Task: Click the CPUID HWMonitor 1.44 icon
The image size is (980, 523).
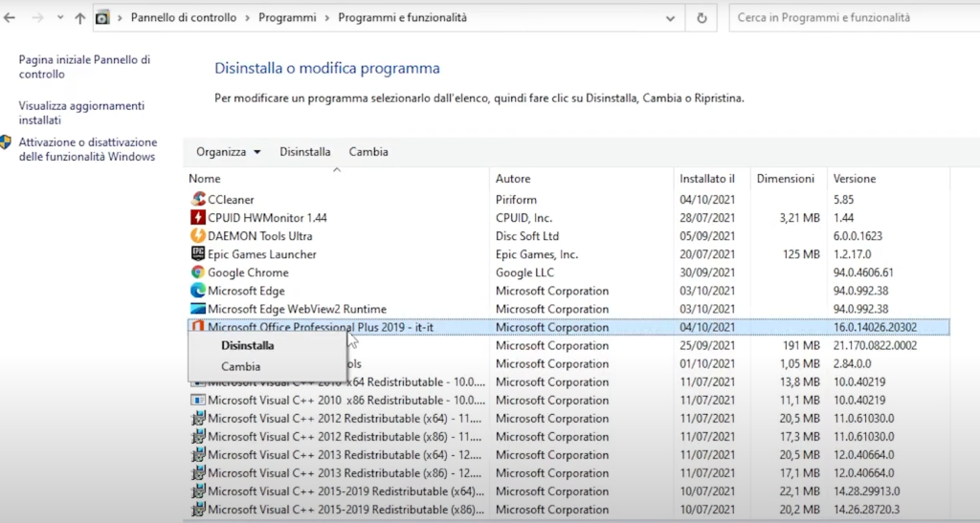Action: (198, 217)
